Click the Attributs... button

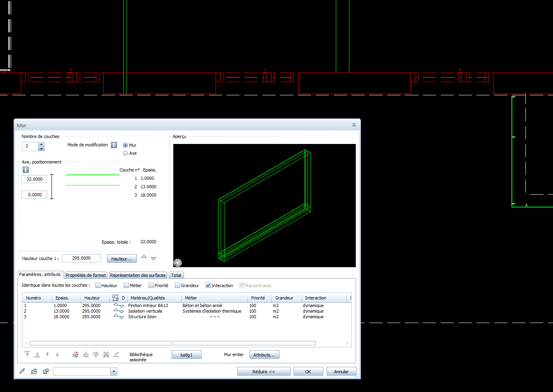tap(264, 355)
